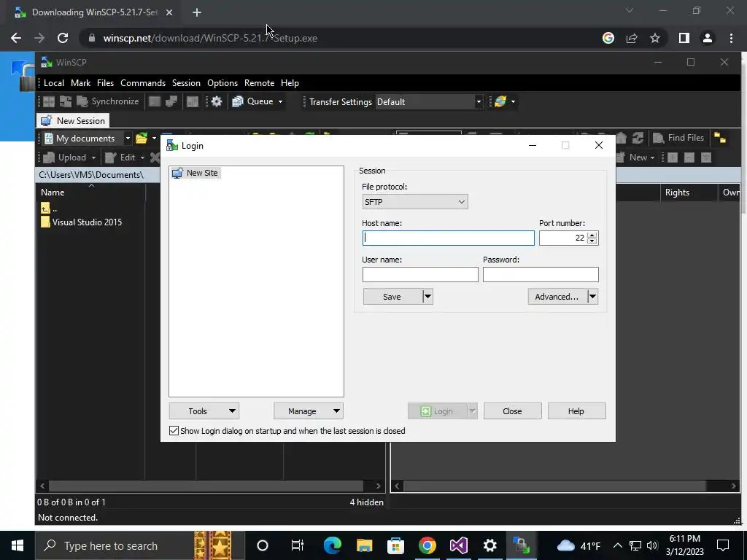Open a new Chrome tab with plus
This screenshot has width=747, height=560.
pos(197,12)
